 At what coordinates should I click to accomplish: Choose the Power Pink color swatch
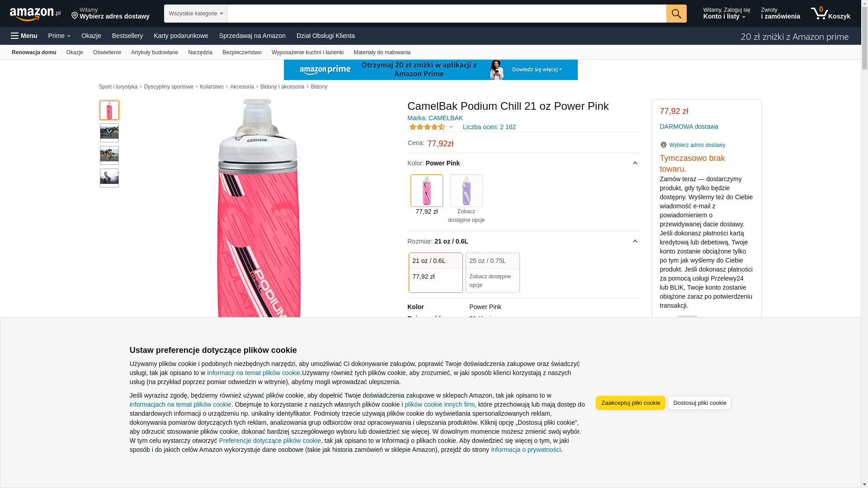pos(426,191)
